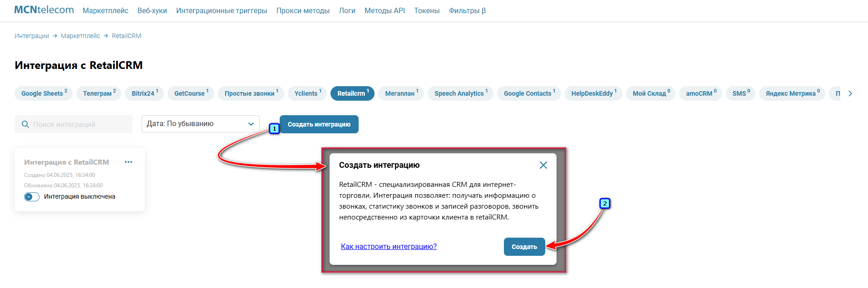Screen dimensions: 868x288
Task: Select the Yclients tab
Action: pyautogui.click(x=307, y=93)
